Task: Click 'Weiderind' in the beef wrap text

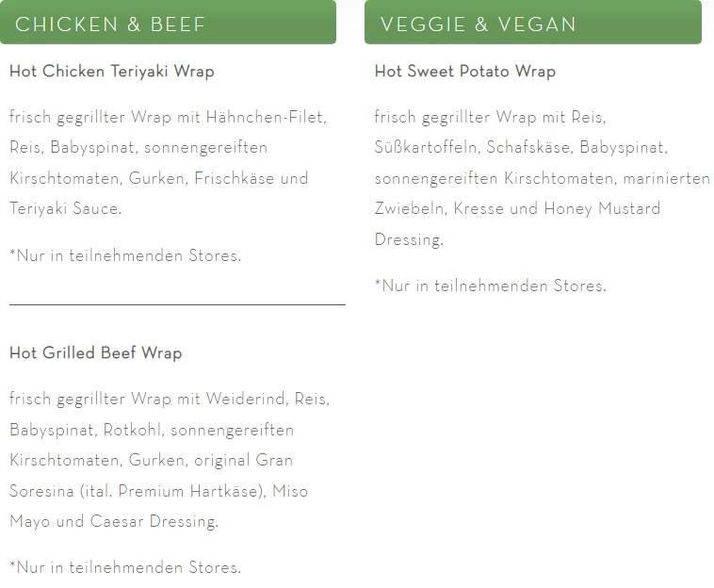Action: [x=246, y=399]
